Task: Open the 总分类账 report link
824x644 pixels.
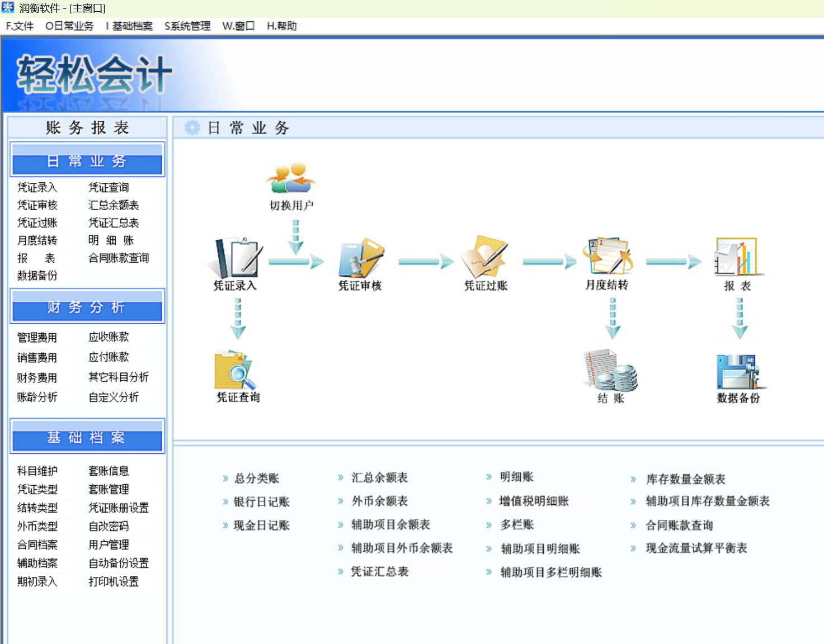Action: coord(257,479)
